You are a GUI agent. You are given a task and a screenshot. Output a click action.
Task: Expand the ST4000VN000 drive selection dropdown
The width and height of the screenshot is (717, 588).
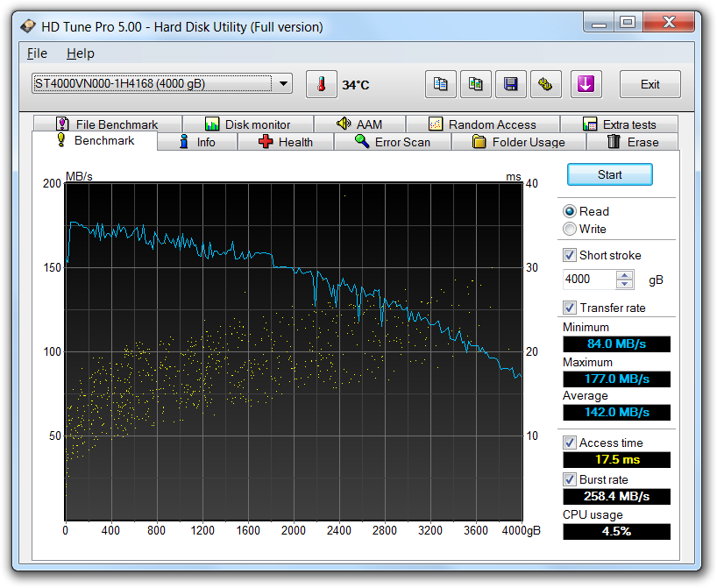point(282,84)
